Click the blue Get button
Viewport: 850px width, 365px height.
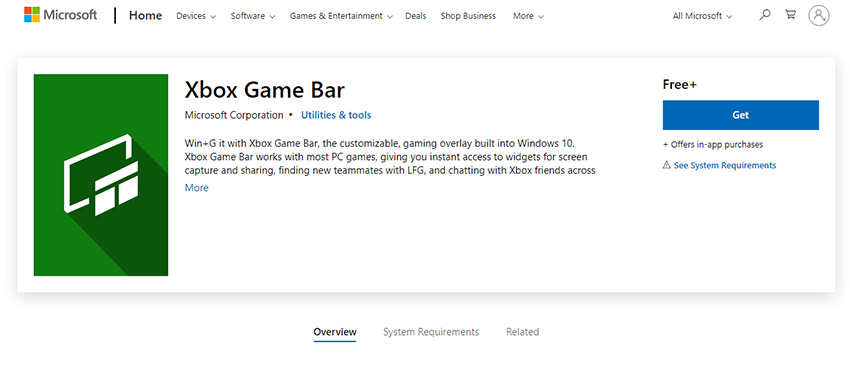click(740, 115)
